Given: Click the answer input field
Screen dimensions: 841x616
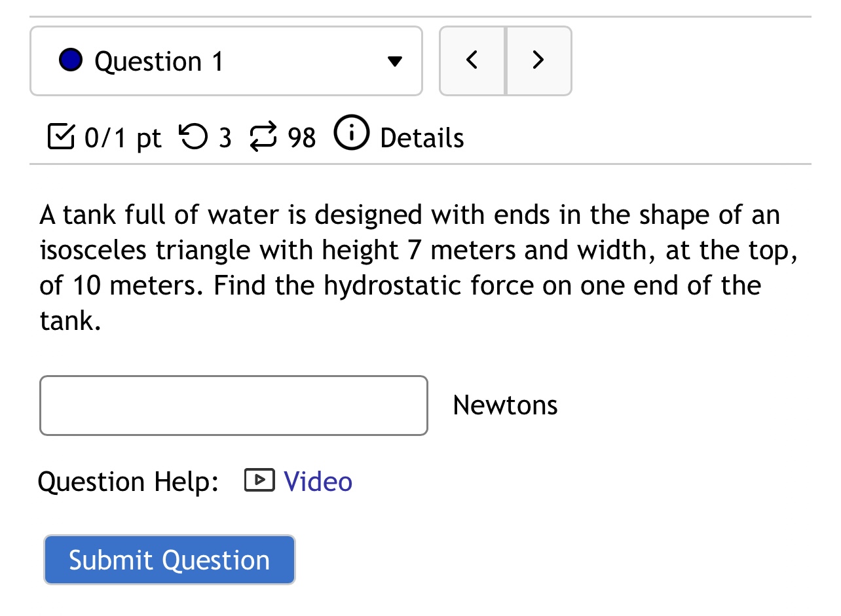Looking at the screenshot, I should (x=233, y=405).
